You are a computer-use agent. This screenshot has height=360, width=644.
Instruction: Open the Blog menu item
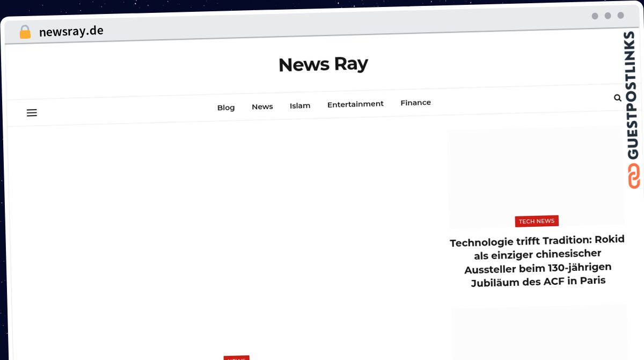[226, 107]
